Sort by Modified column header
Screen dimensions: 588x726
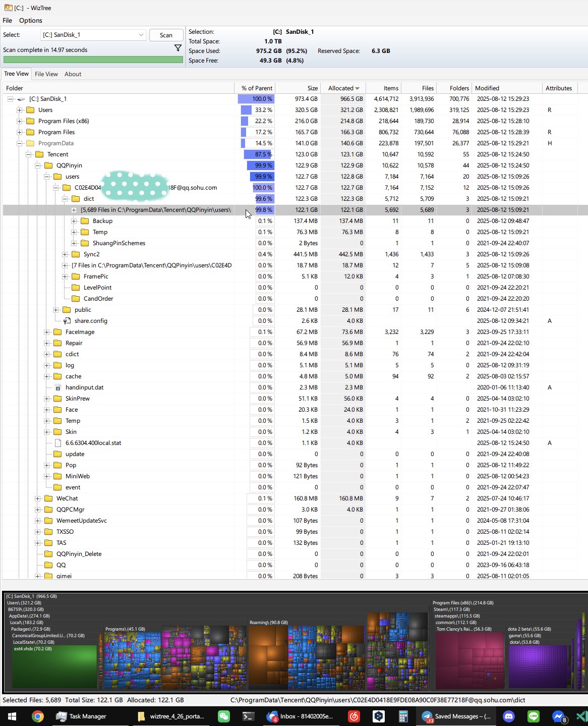click(x=507, y=88)
